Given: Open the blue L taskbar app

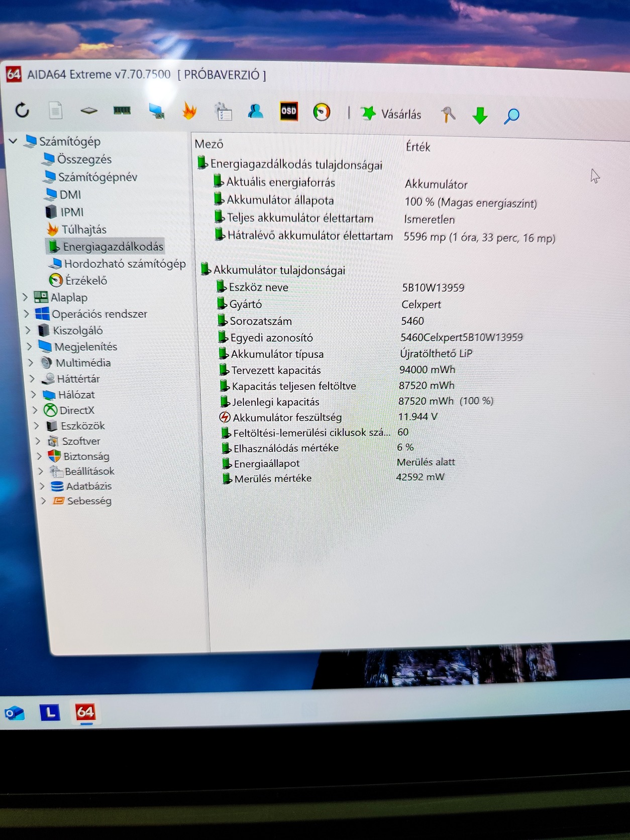Looking at the screenshot, I should pyautogui.click(x=50, y=712).
